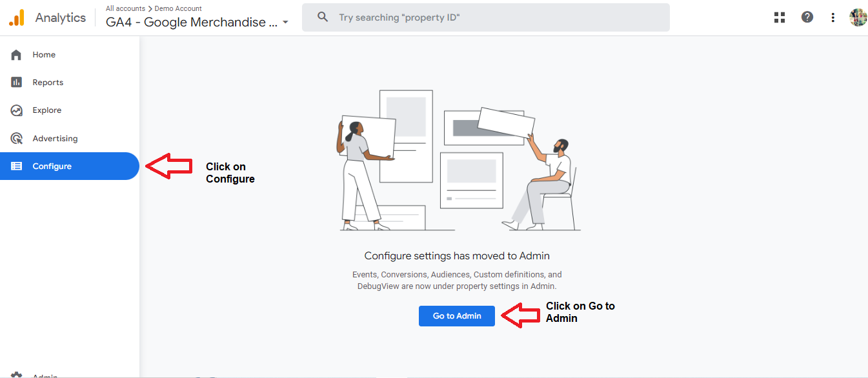Open the Google apps grid icon

point(779,17)
